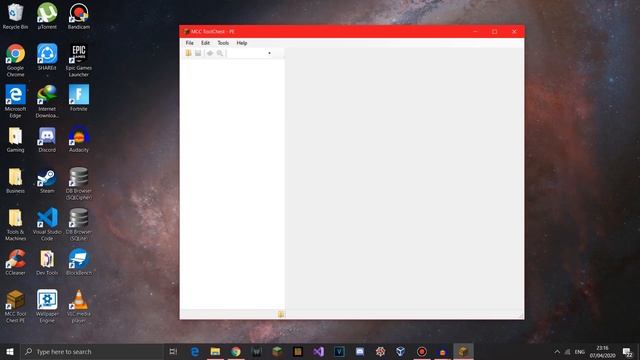The width and height of the screenshot is (640, 360).
Task: Select the DB Browser (SQLCipher) desktop icon
Action: (x=79, y=184)
